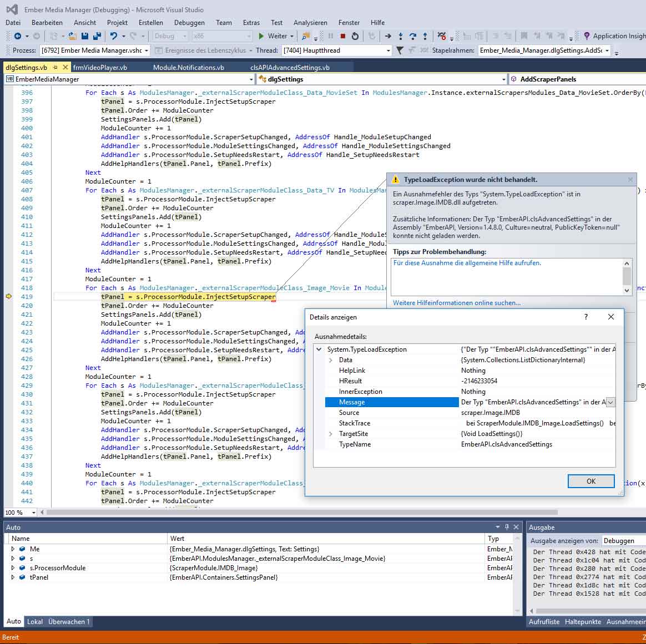Click the Step Out icon

[425, 36]
